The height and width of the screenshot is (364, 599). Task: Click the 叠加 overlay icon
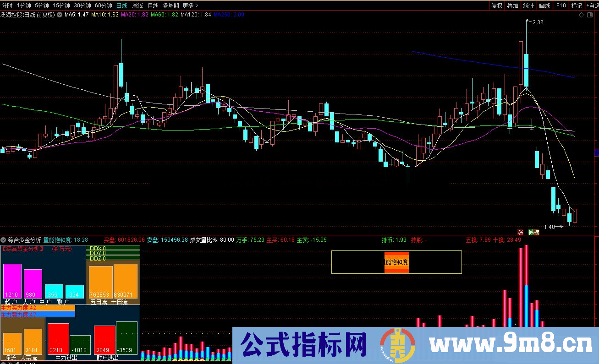tap(512, 5)
